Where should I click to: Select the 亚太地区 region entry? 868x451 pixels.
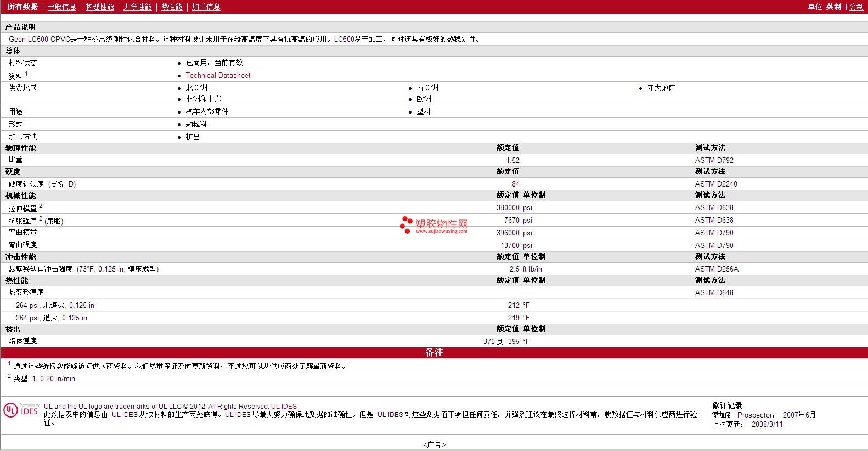tap(661, 88)
